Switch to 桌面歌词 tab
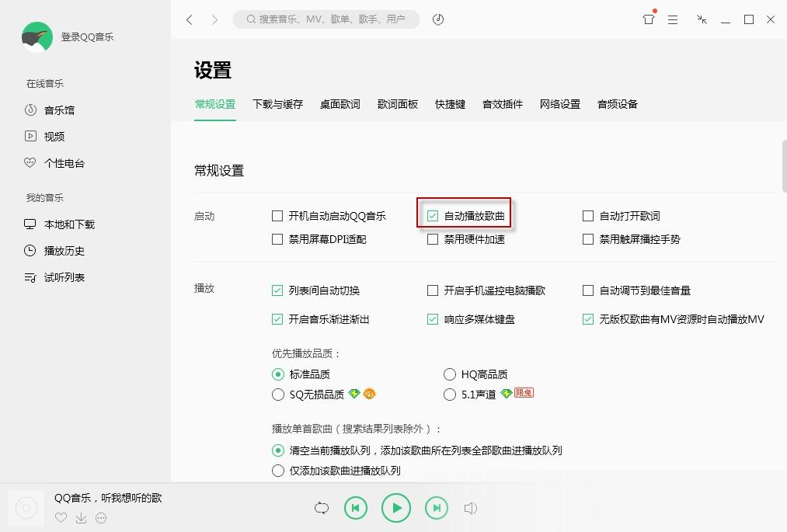Screen dimensions: 787x532 tap(340, 104)
